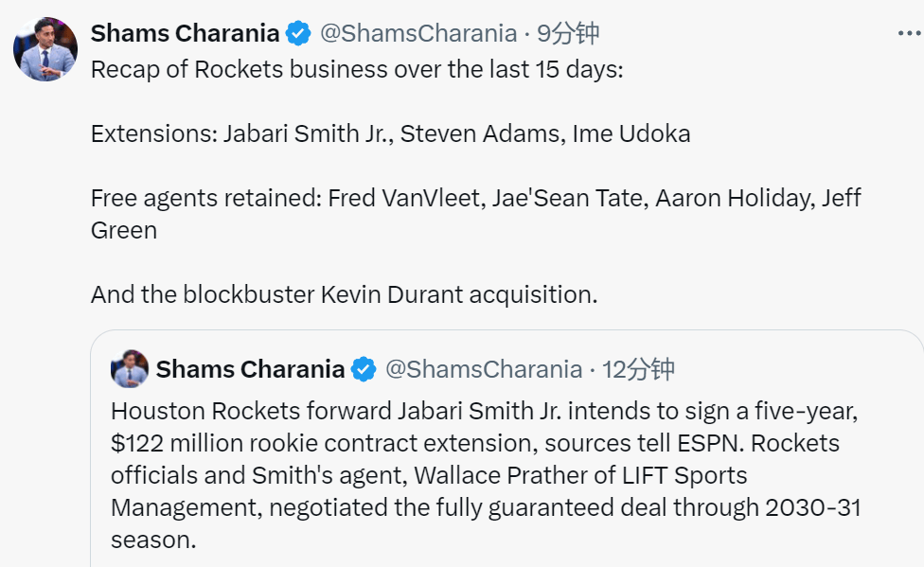Click the word "Green" on its own line

tap(124, 230)
